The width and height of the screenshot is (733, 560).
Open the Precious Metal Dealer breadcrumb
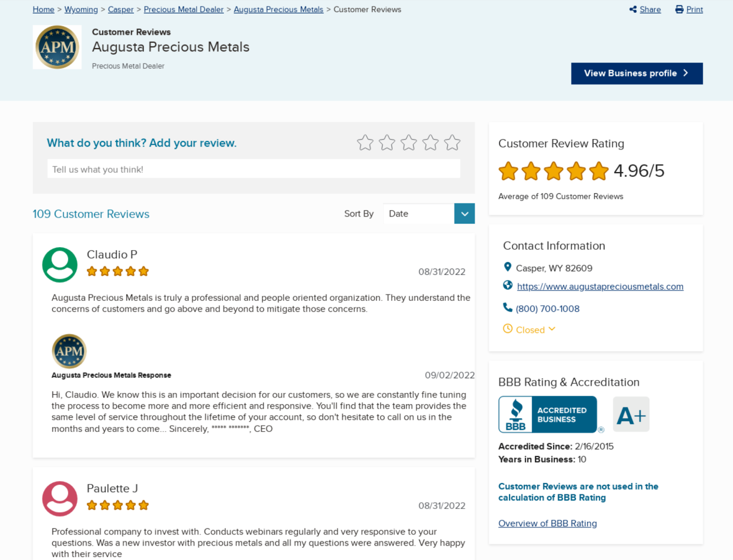click(184, 10)
